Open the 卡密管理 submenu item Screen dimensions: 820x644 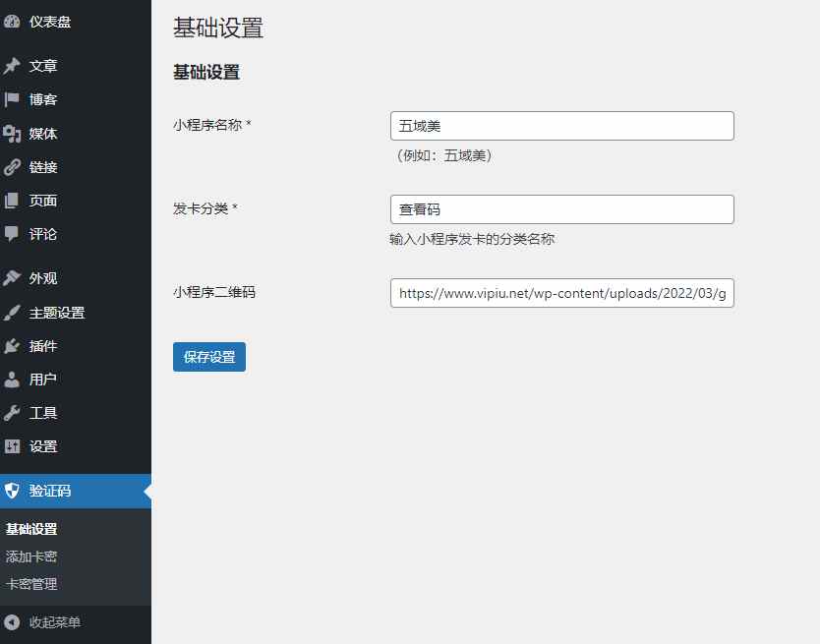(31, 584)
